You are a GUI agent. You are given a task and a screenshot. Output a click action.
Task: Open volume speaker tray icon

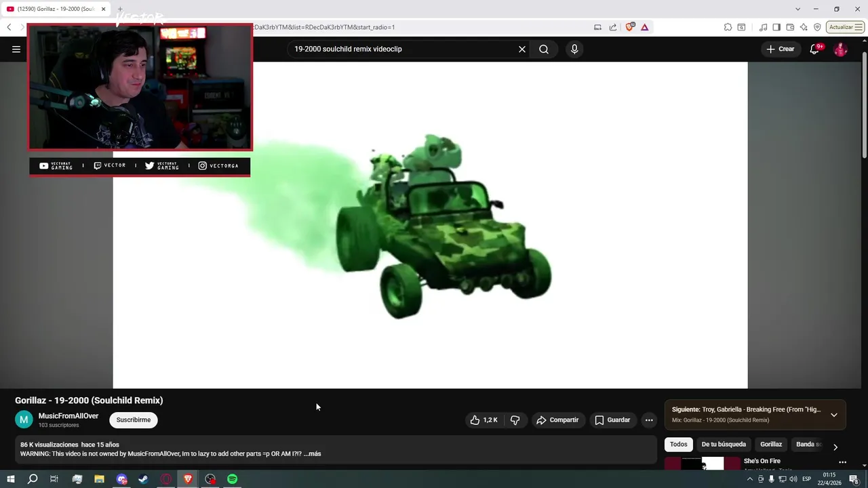pos(793,479)
